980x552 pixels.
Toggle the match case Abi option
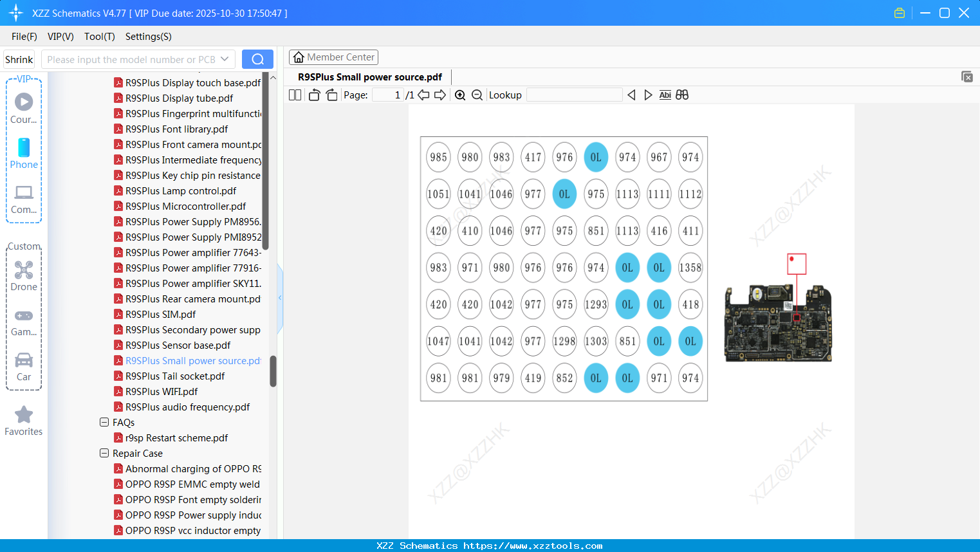coord(665,95)
